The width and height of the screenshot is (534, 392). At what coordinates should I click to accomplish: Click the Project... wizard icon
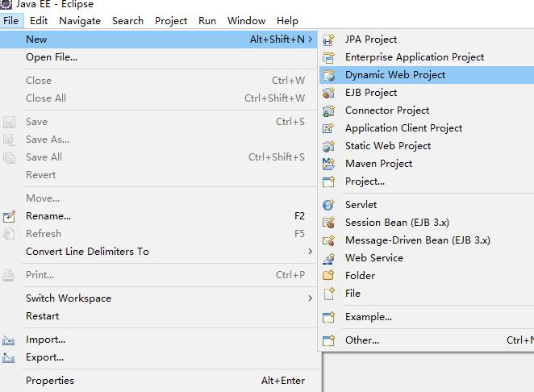328,181
